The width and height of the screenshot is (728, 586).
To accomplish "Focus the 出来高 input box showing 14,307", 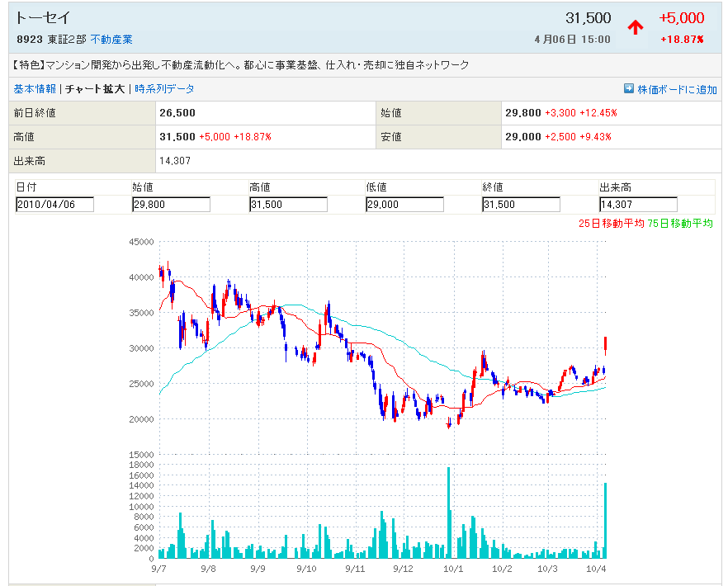I will (x=638, y=205).
